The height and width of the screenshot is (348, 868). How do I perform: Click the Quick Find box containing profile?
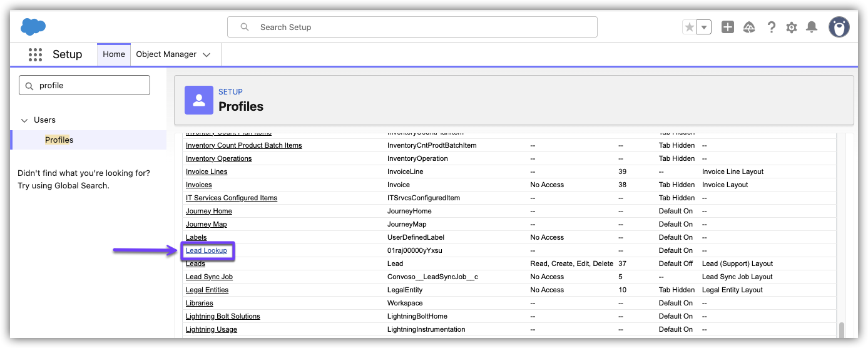84,85
